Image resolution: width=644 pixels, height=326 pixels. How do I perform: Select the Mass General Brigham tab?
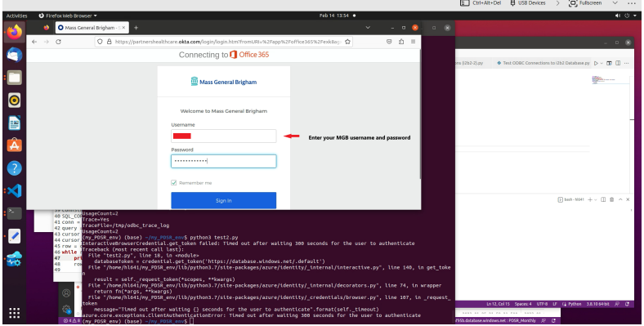[x=92, y=28]
